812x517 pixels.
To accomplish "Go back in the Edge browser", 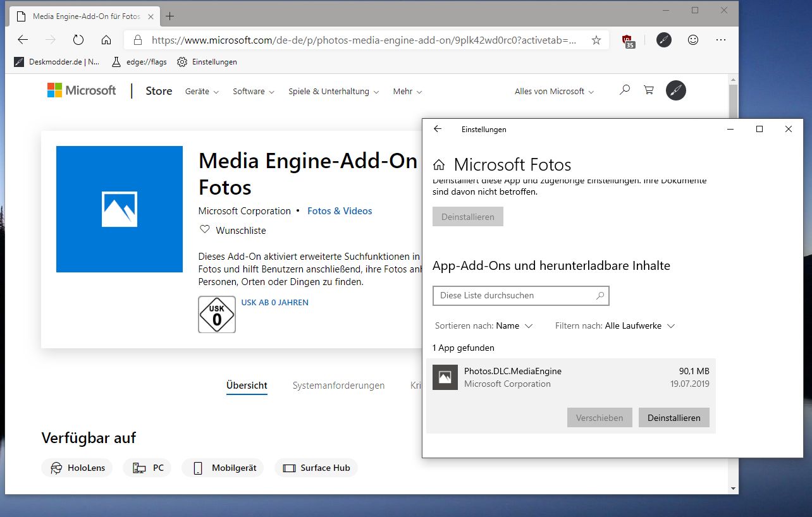I will click(23, 40).
